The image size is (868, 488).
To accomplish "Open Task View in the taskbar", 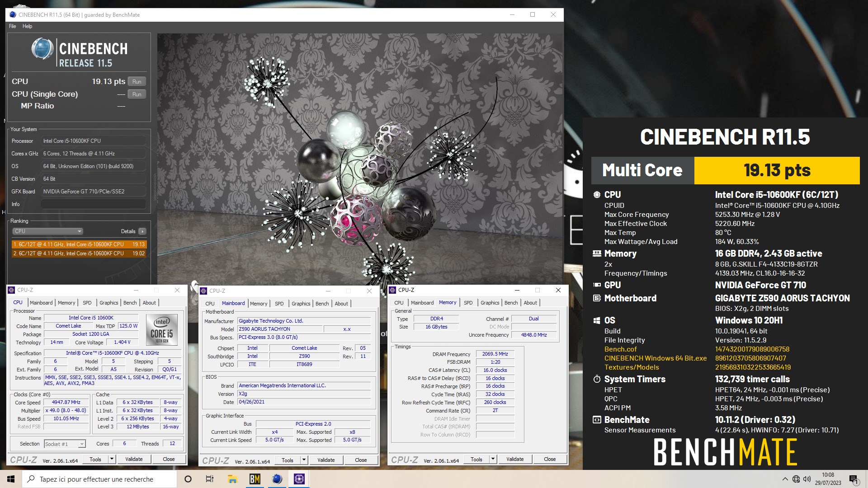I will click(210, 479).
